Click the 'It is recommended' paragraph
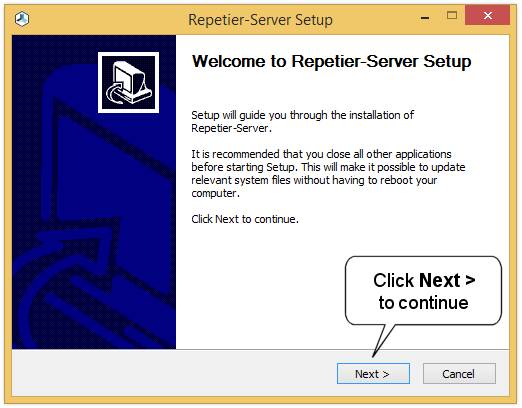Viewport: 522px width, 408px height. (328, 173)
